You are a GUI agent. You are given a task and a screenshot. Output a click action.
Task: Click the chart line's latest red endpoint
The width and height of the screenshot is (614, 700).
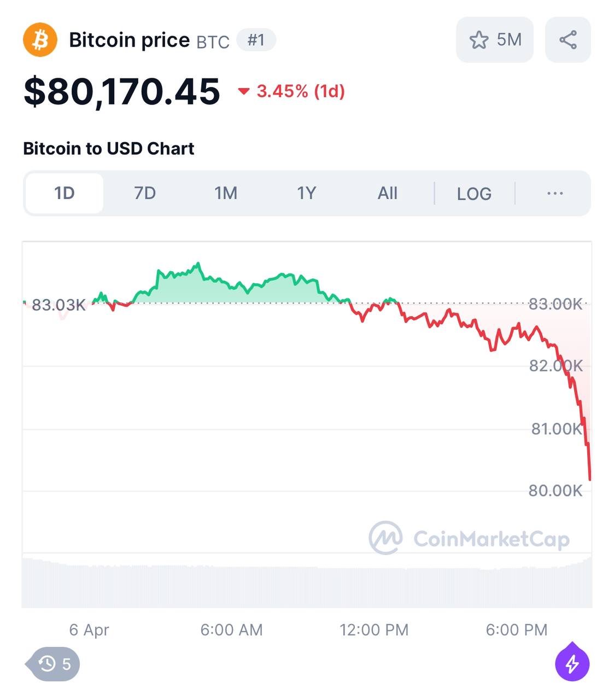[x=589, y=479]
